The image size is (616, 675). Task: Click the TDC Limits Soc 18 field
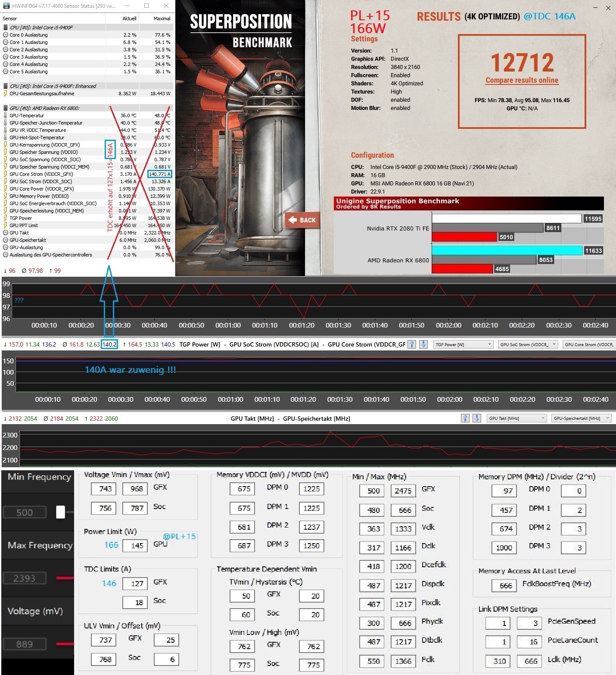[136, 603]
